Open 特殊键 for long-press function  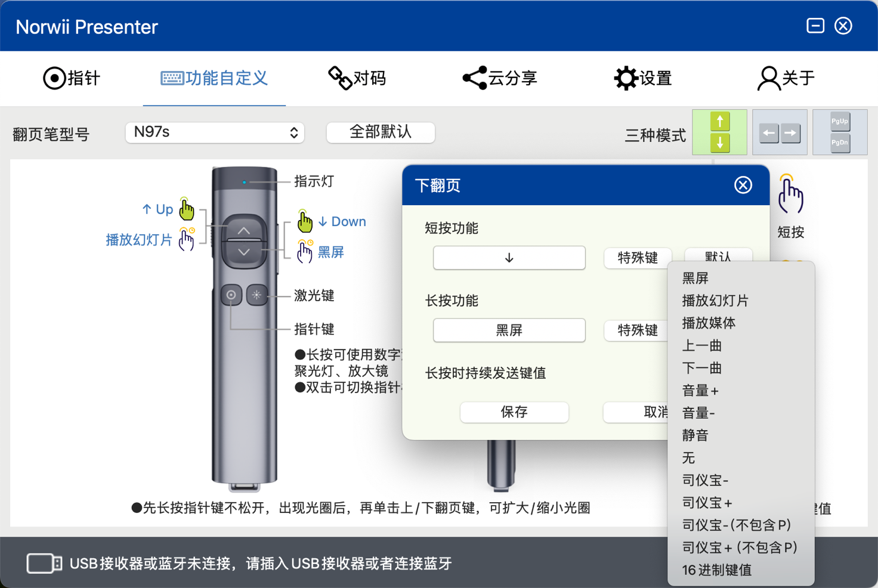point(636,330)
